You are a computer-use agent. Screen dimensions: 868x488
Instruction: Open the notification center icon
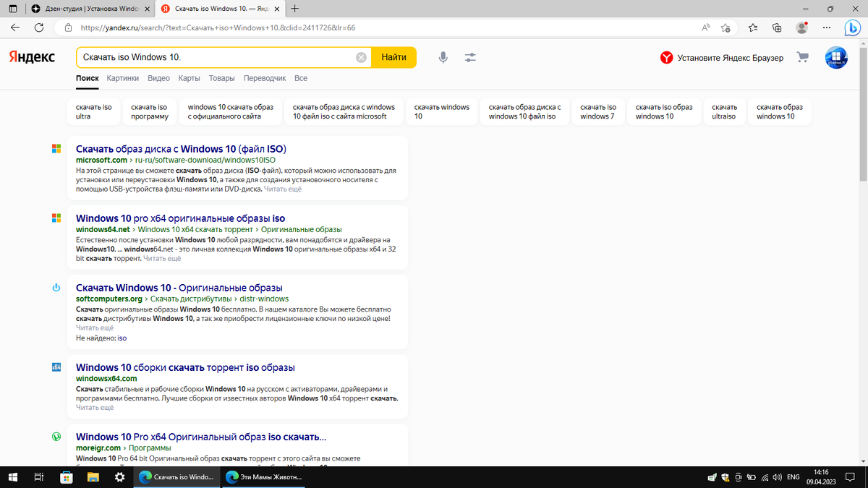[x=848, y=477]
